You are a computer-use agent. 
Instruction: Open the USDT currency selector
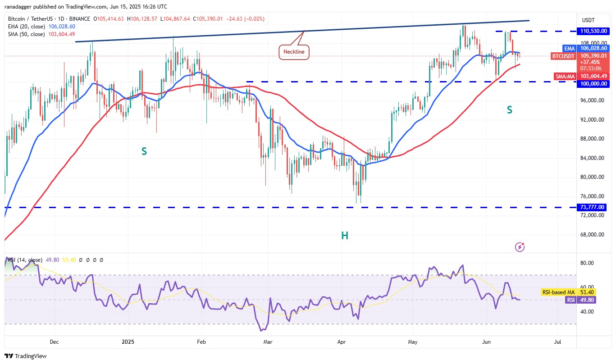click(x=589, y=20)
